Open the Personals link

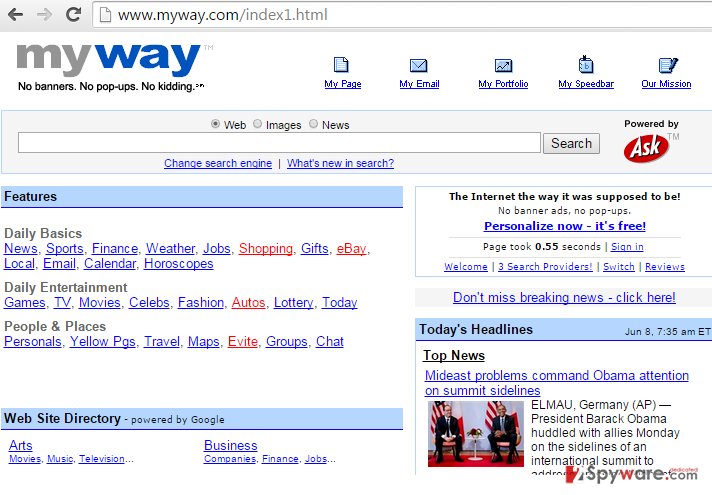pos(33,342)
